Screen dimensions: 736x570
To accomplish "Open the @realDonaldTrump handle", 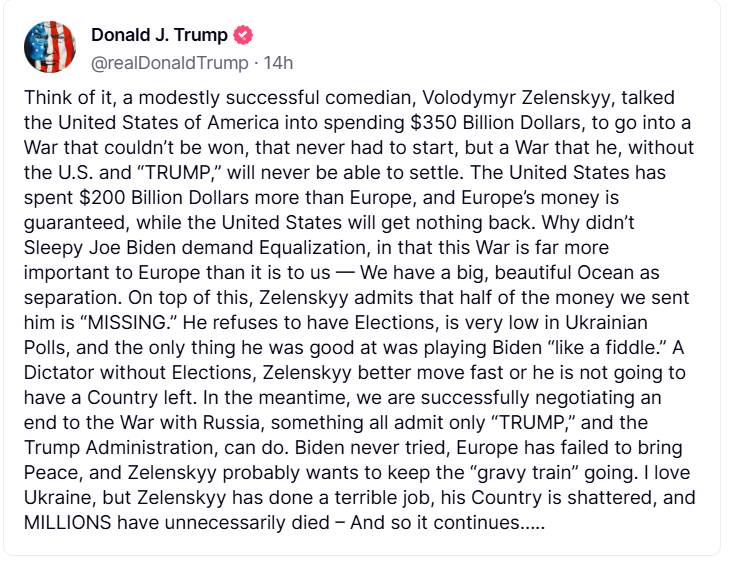I will tap(170, 62).
